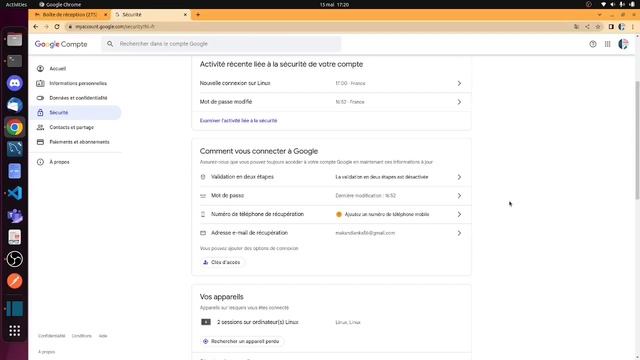Open Paiements et abonnements
This screenshot has width=640, height=360.
tap(79, 142)
